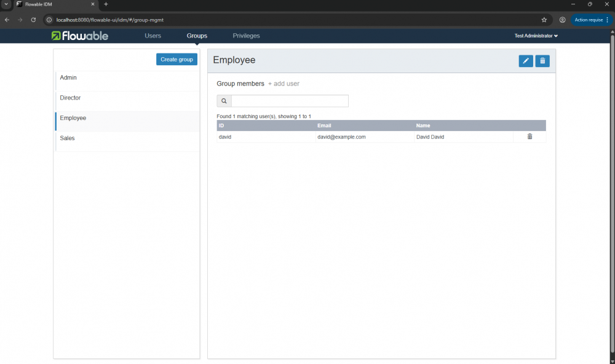The height and width of the screenshot is (364, 615).
Task: Go back using browser back arrow
Action: (7, 20)
